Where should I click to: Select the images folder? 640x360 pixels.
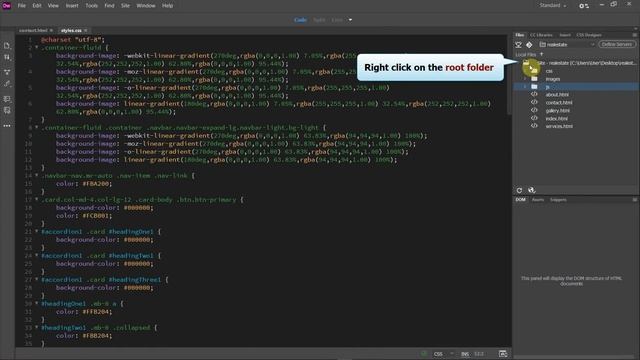pyautogui.click(x=553, y=79)
